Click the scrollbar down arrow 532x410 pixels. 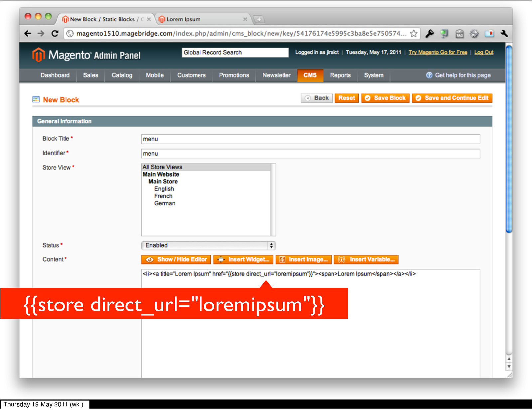(x=509, y=367)
